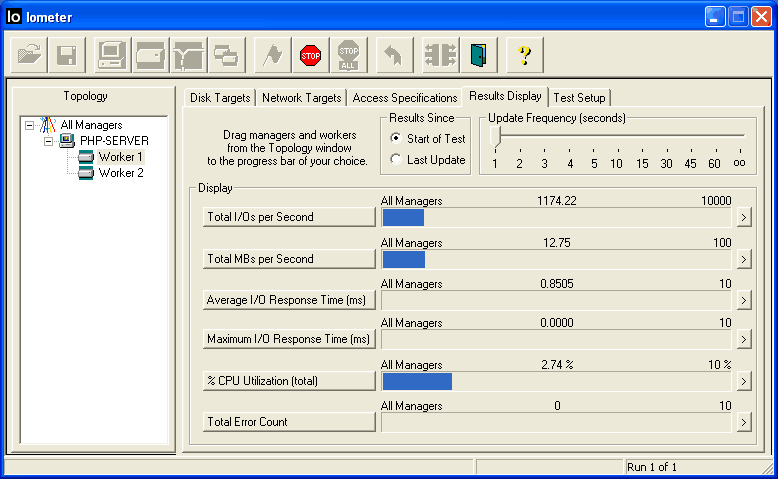The width and height of the screenshot is (778, 479).
Task: Add a new network worker icon
Action: pyautogui.click(x=189, y=55)
